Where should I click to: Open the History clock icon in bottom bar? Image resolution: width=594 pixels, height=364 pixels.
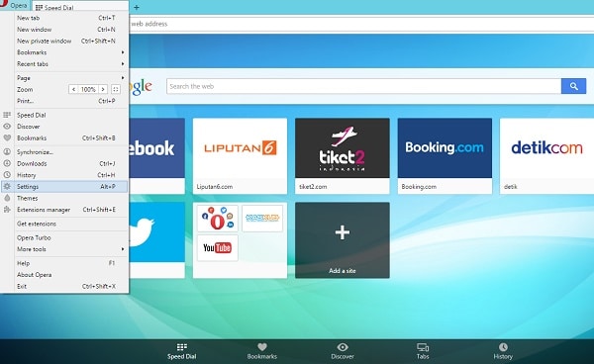(503, 346)
